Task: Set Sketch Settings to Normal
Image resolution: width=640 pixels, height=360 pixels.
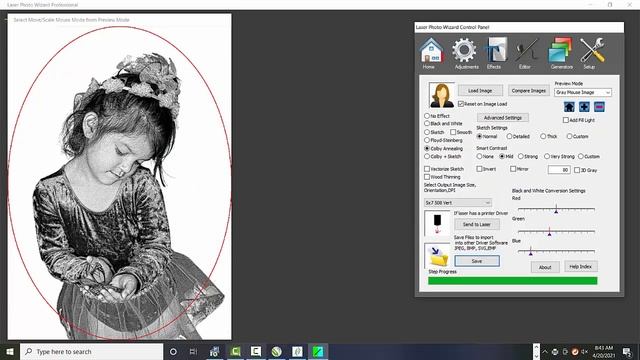Action: pos(480,136)
